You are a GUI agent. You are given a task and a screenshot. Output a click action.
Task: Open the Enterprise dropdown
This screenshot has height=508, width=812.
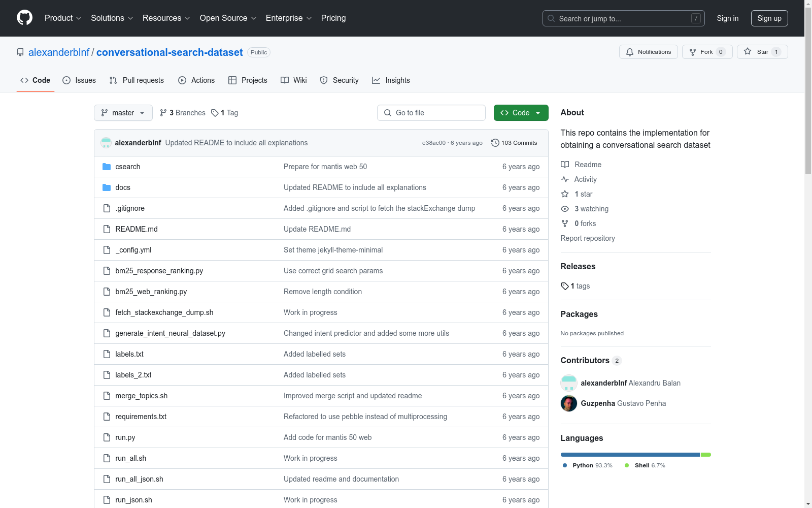pyautogui.click(x=289, y=18)
